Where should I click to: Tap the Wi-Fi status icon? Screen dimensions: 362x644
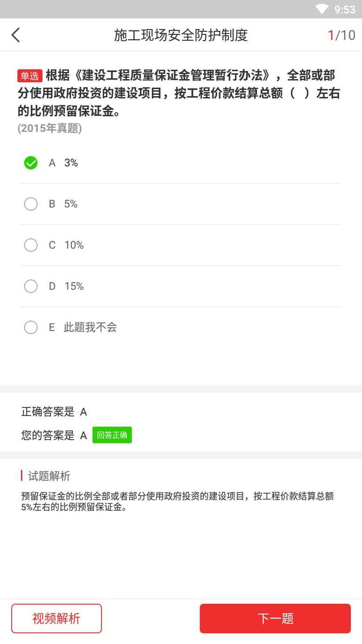322,9
